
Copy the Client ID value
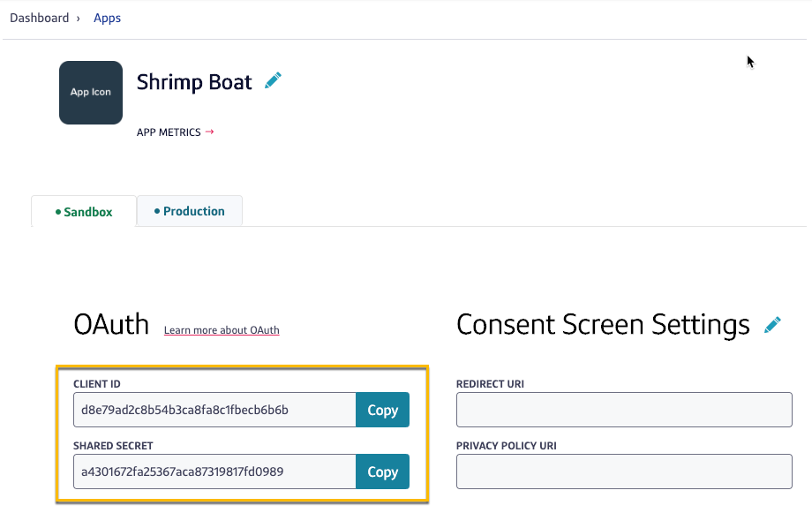[x=382, y=410]
